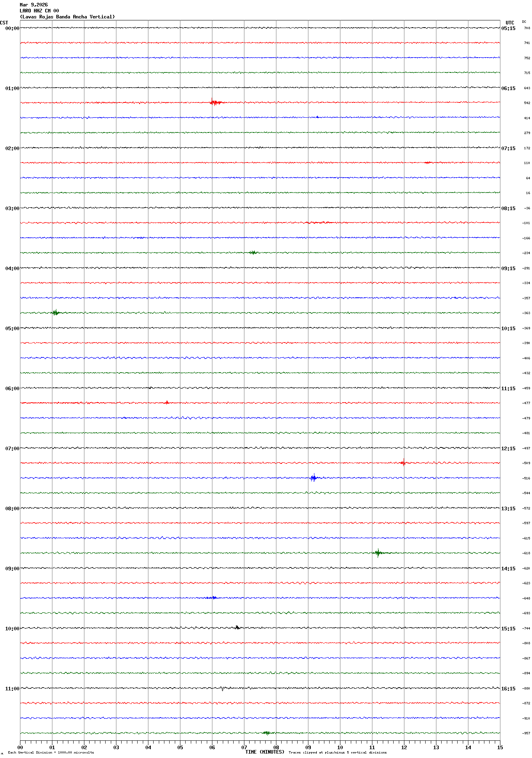Viewport: 532px width, 758px height.
Task: Click the 'Each Vertical Division' scale note
Action: point(51,752)
